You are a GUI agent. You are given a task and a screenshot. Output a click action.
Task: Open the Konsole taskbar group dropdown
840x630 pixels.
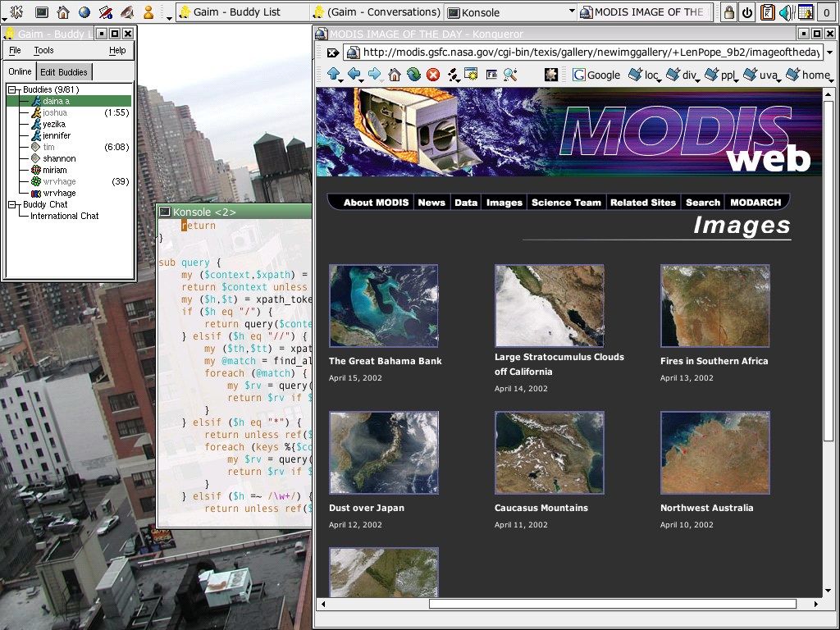(572, 11)
